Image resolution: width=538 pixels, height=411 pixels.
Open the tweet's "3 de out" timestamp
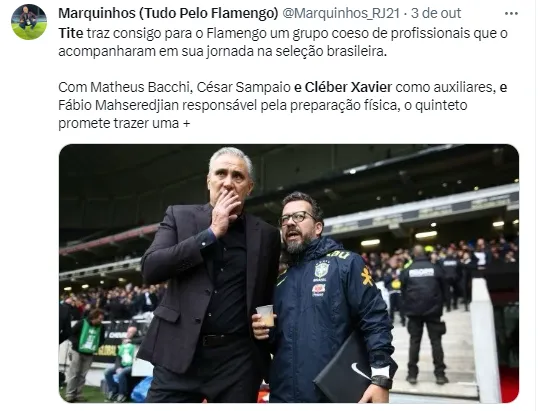(436, 13)
